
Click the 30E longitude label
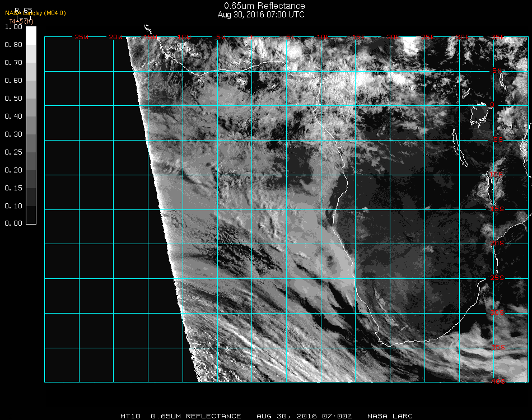click(x=463, y=38)
